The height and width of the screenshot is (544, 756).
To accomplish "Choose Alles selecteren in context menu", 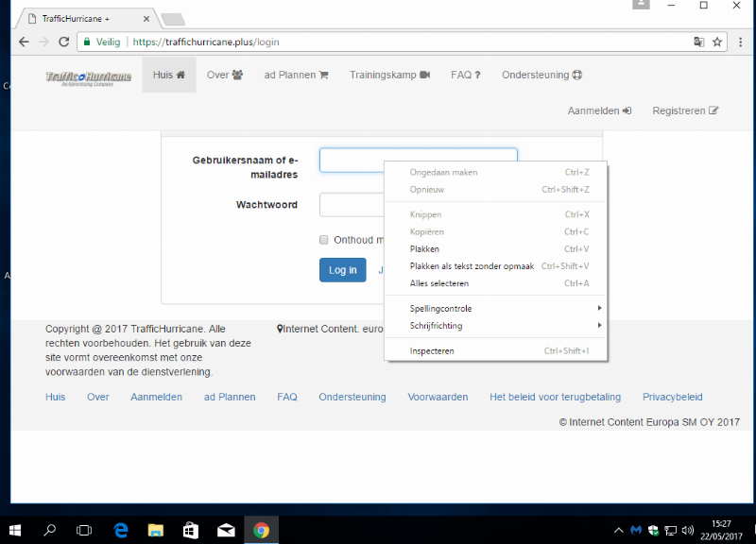I will (x=439, y=283).
